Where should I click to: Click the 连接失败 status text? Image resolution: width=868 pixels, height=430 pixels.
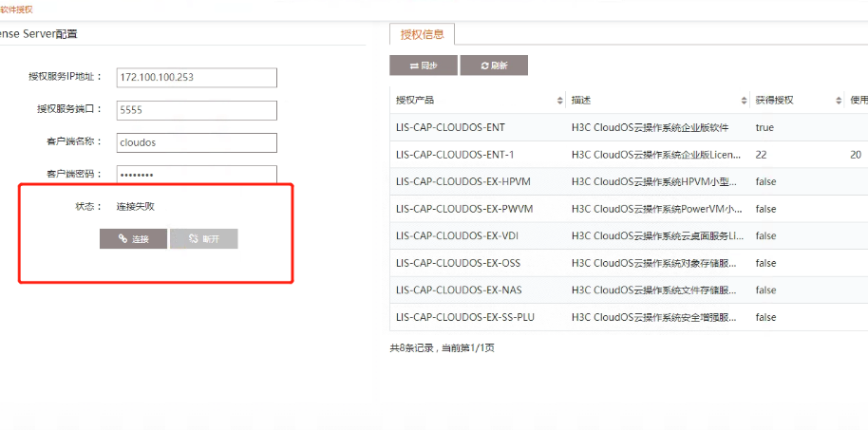coord(136,207)
